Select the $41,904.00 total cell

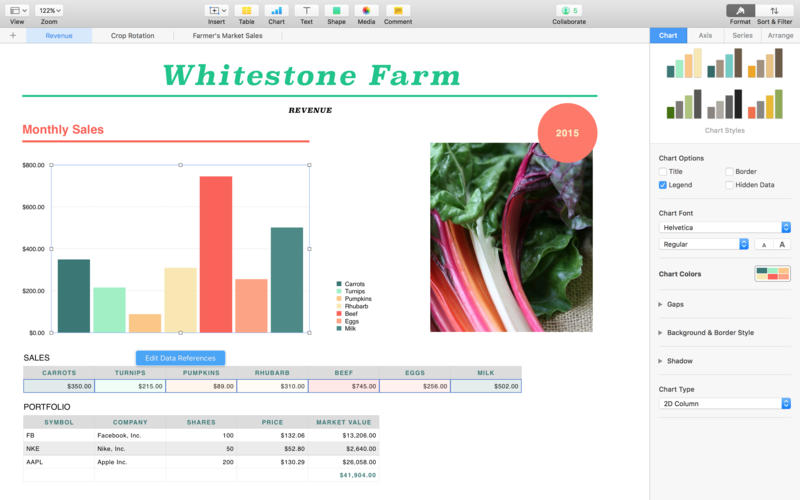point(344,475)
